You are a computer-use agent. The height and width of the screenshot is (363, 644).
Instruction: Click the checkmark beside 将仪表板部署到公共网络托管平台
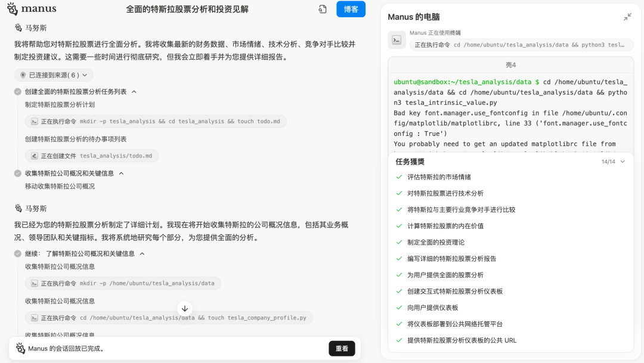point(399,324)
